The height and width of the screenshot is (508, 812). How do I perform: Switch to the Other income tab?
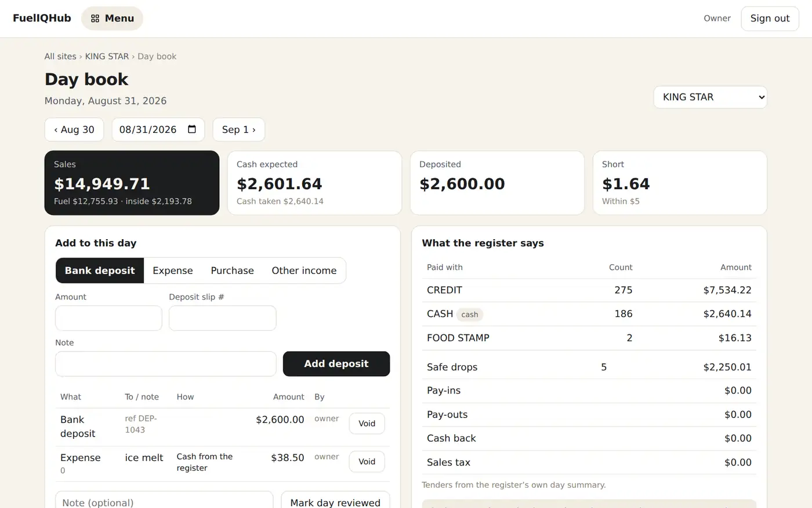tap(304, 271)
